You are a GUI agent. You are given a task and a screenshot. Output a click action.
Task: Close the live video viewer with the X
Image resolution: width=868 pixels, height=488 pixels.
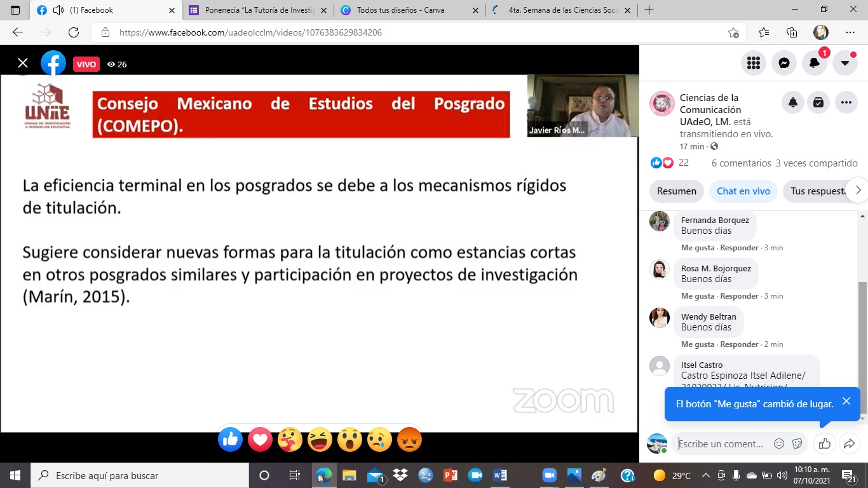(x=23, y=63)
